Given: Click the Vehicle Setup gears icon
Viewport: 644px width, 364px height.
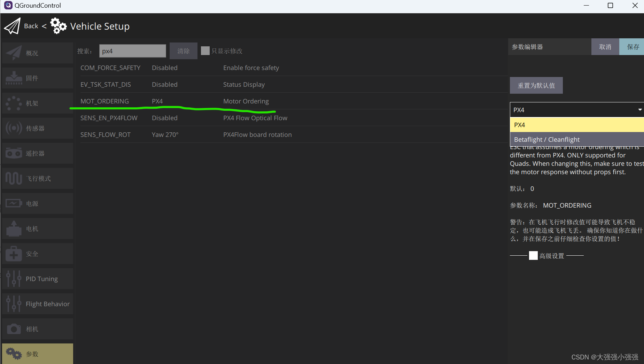Looking at the screenshot, I should click(x=58, y=26).
